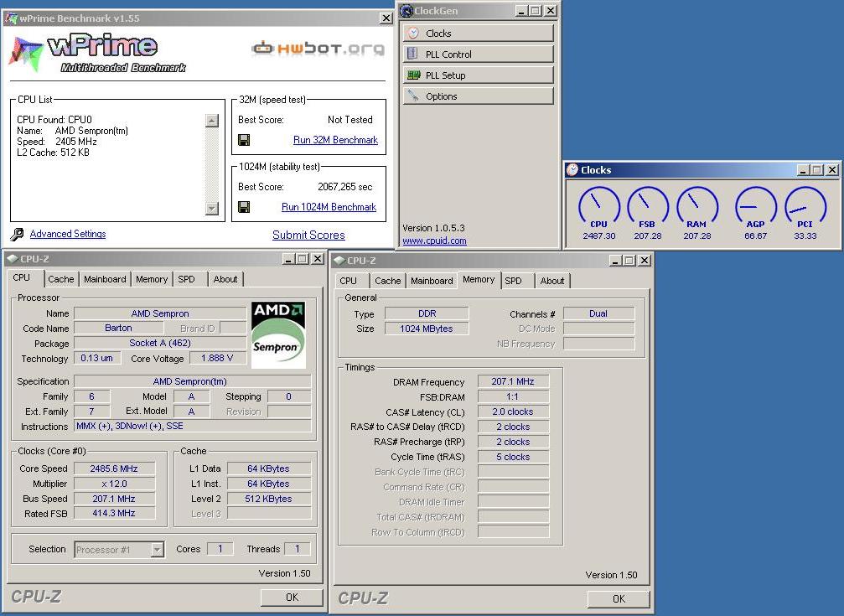Image resolution: width=844 pixels, height=616 pixels.
Task: Click OK in left CPU-Z window
Action: click(x=292, y=598)
